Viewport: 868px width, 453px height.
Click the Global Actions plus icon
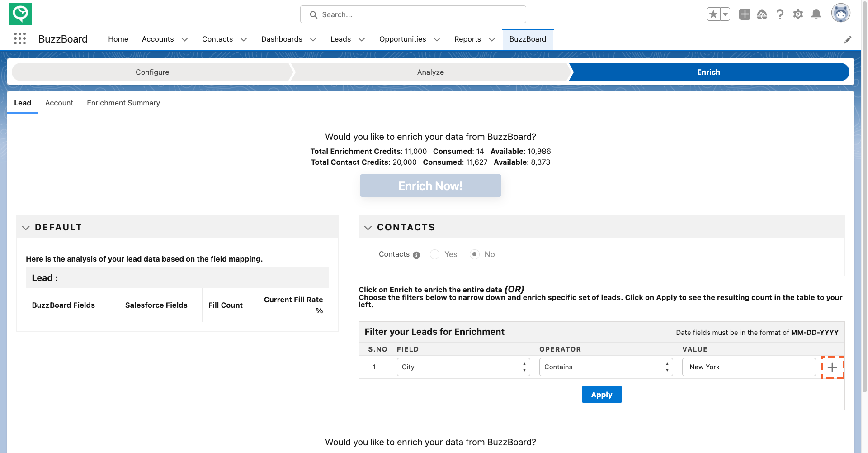[x=745, y=14]
